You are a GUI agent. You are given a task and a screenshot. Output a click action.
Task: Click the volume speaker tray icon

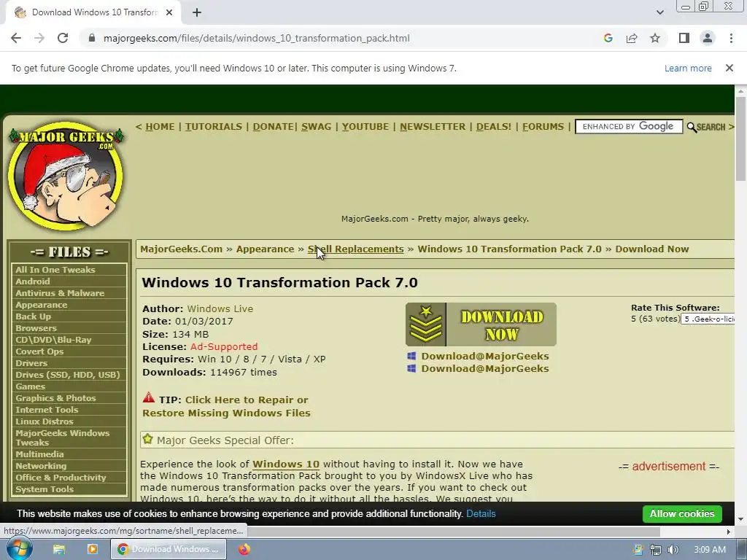(673, 550)
